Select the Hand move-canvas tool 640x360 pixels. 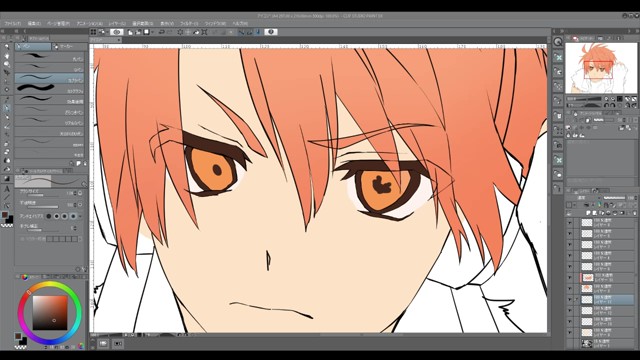pos(7,56)
